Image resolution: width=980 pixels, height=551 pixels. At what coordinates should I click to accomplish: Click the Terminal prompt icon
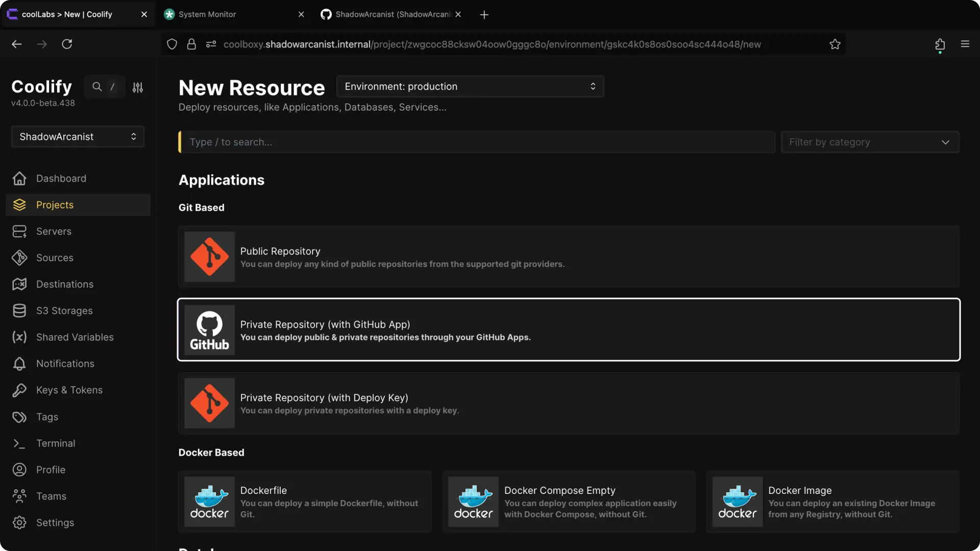pyautogui.click(x=19, y=444)
